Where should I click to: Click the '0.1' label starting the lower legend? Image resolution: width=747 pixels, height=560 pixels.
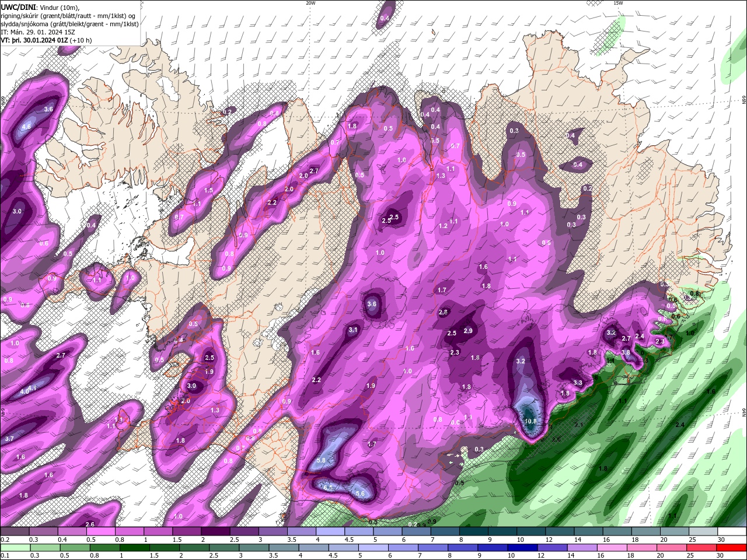5,555
